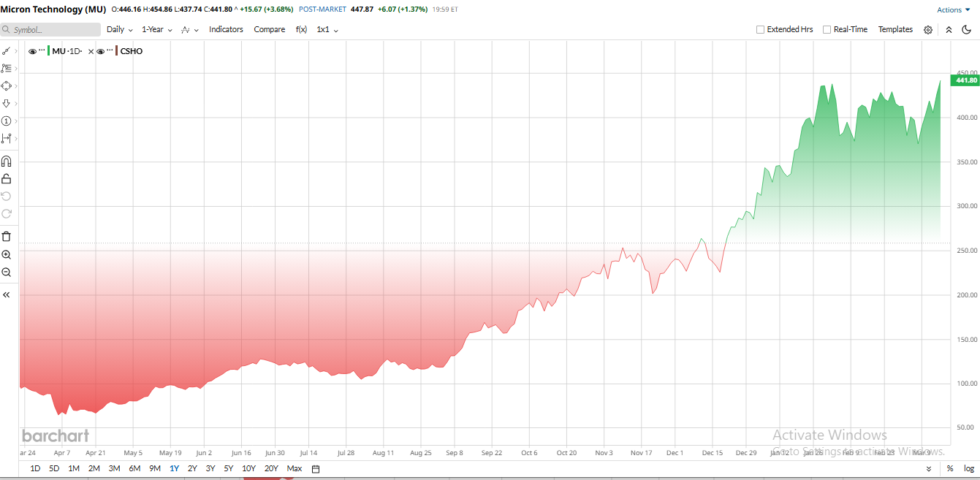Open the 1-Year period dropdown
This screenshot has height=480, width=980.
coord(157,29)
